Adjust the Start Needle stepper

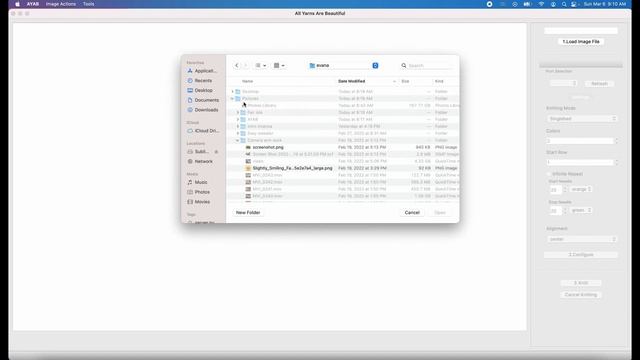565,189
